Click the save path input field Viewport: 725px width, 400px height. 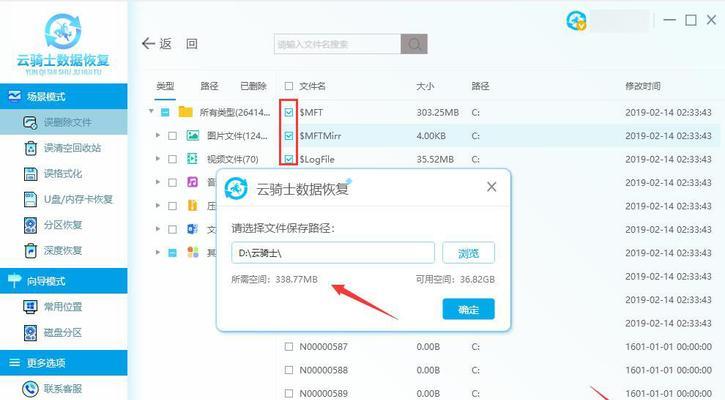click(x=333, y=253)
